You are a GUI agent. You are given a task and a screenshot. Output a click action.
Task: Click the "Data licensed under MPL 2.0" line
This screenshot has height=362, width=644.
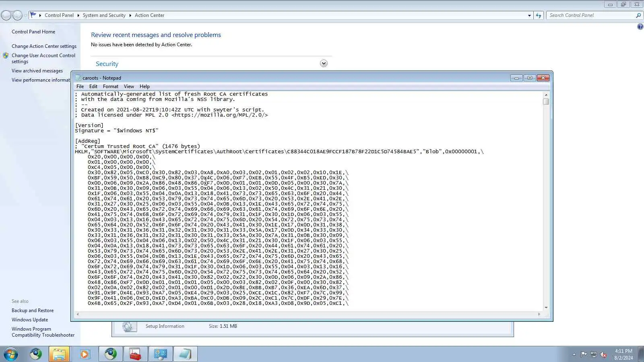tap(171, 115)
